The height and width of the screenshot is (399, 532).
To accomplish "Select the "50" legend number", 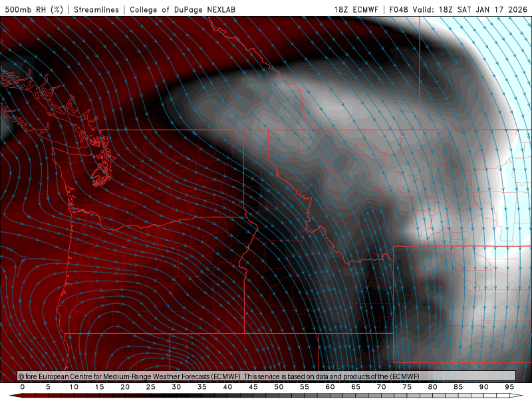I will (279, 387).
